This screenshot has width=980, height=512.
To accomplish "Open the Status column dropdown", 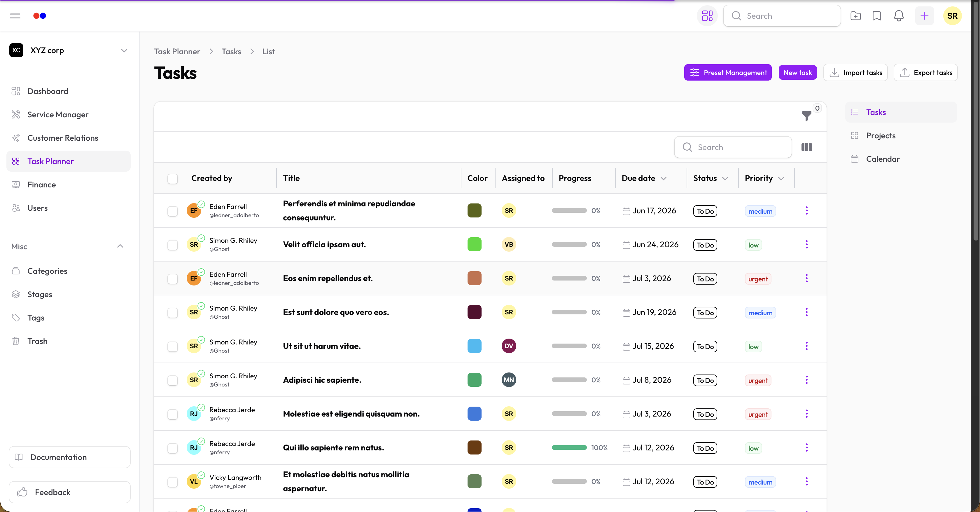I will (x=725, y=179).
